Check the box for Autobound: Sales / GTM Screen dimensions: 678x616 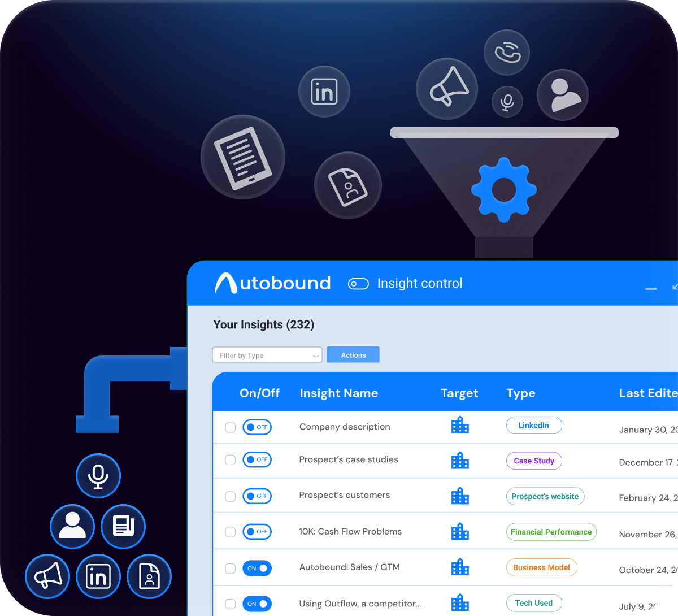point(231,569)
